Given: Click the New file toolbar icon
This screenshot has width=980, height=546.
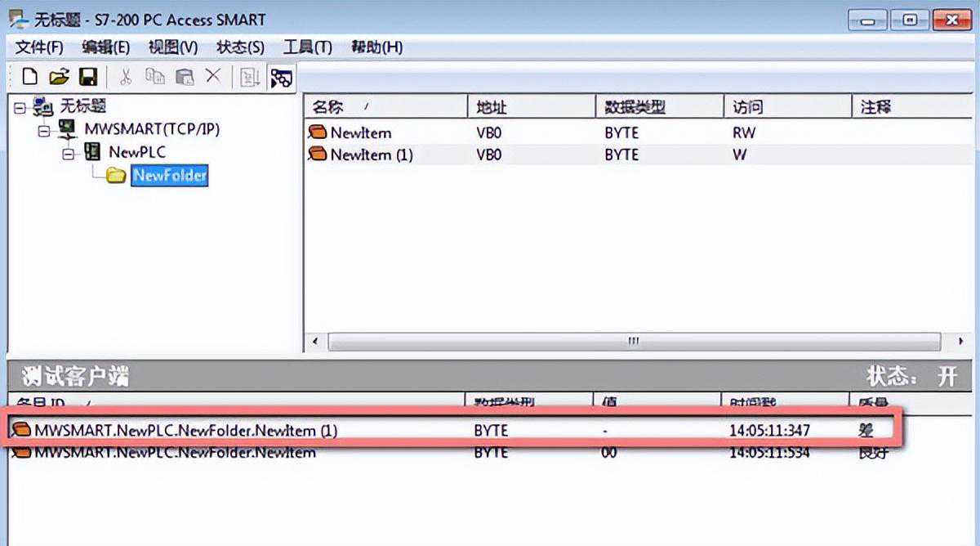Looking at the screenshot, I should [x=30, y=77].
